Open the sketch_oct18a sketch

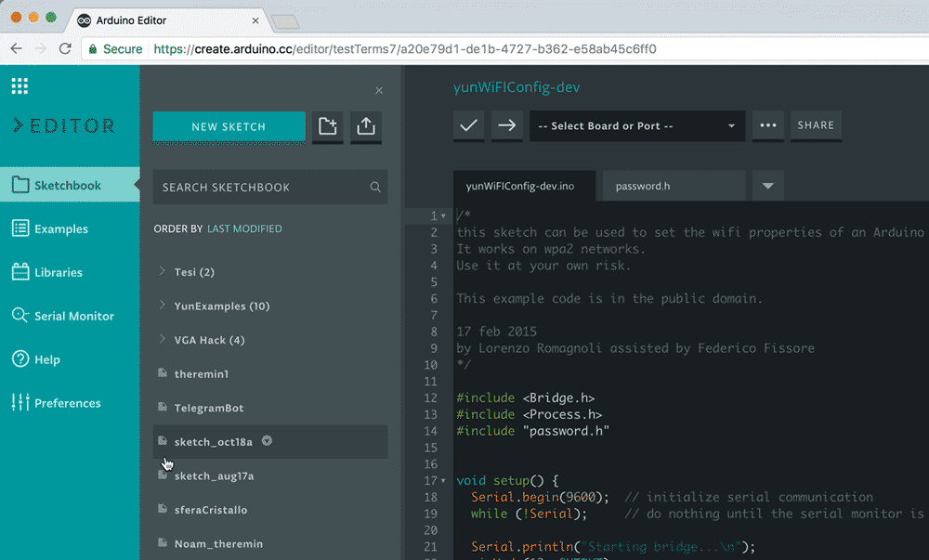coord(270,442)
